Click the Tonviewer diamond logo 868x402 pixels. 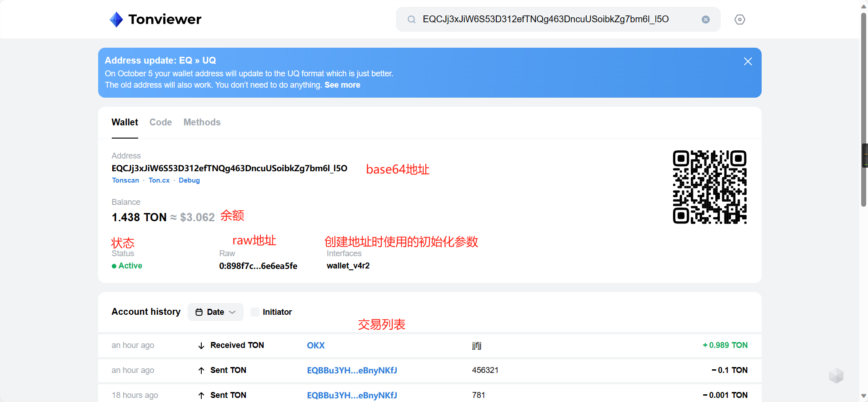(116, 20)
